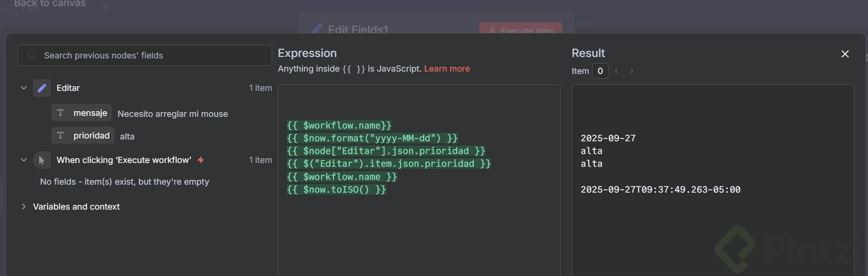Click the search magnifier icon

click(32, 55)
